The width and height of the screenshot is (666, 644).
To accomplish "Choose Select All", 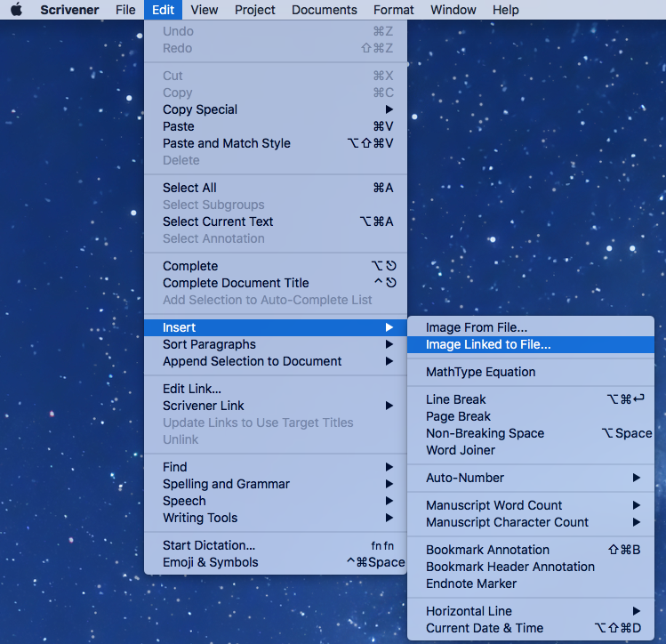I will (x=276, y=188).
